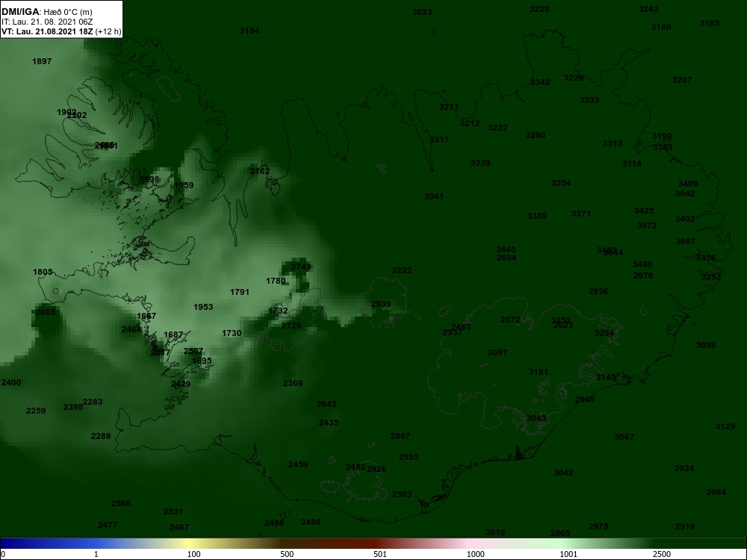Select the 1953 label

[x=203, y=307]
